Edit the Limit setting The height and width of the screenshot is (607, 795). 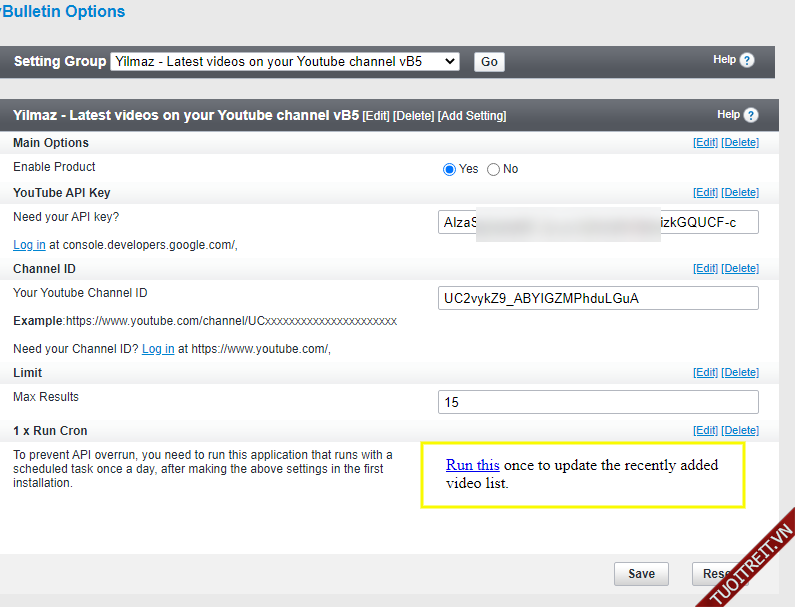pos(705,372)
